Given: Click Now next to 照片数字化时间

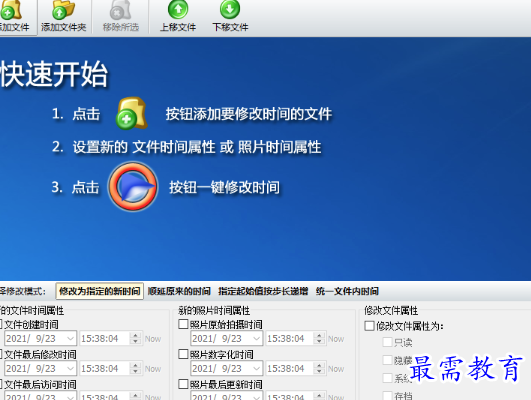Looking at the screenshot, I should point(336,369).
